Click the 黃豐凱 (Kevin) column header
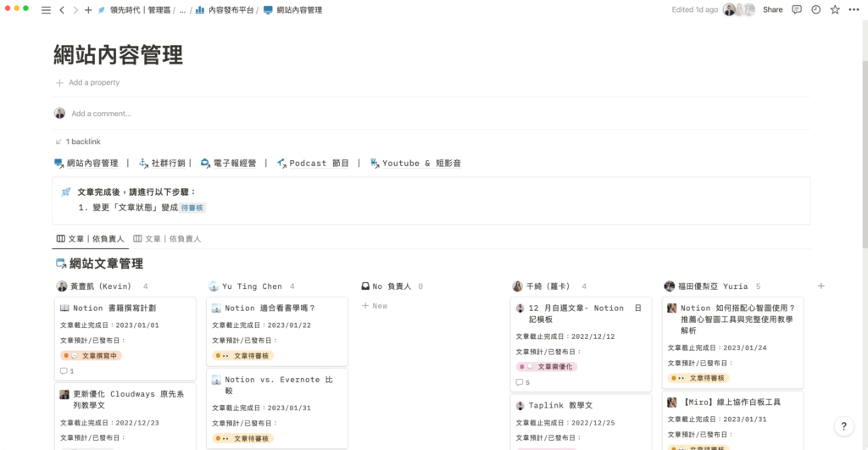 tap(94, 286)
